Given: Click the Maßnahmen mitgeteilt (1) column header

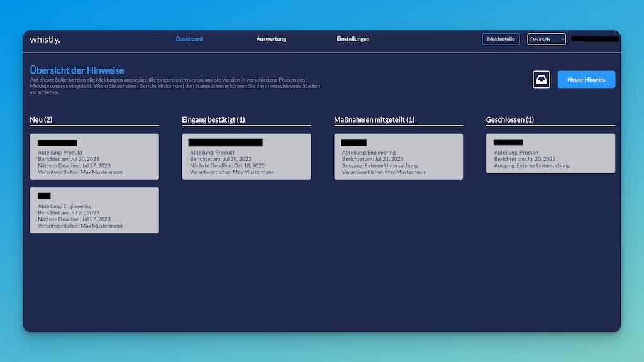Looking at the screenshot, I should click(x=374, y=119).
